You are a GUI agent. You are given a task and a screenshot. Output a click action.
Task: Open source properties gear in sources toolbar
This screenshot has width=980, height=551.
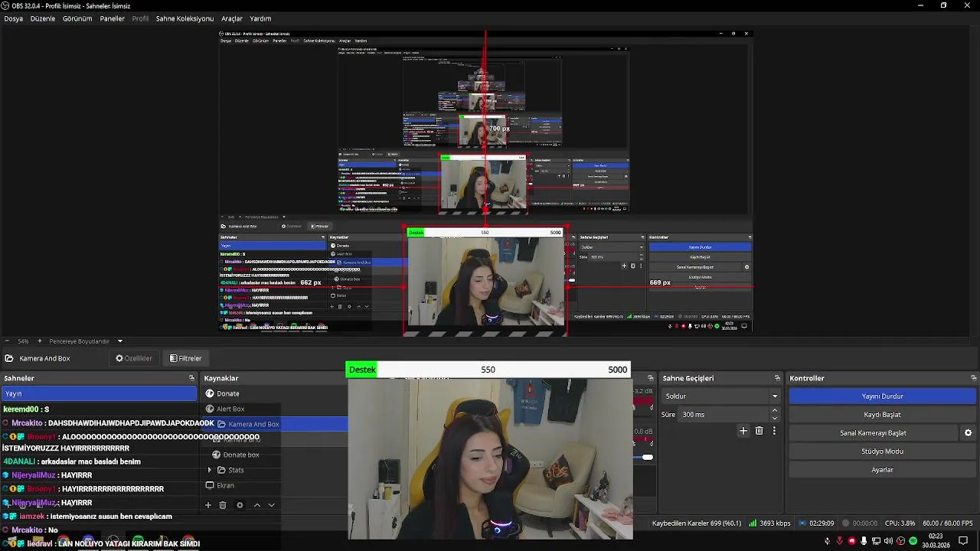[x=240, y=505]
